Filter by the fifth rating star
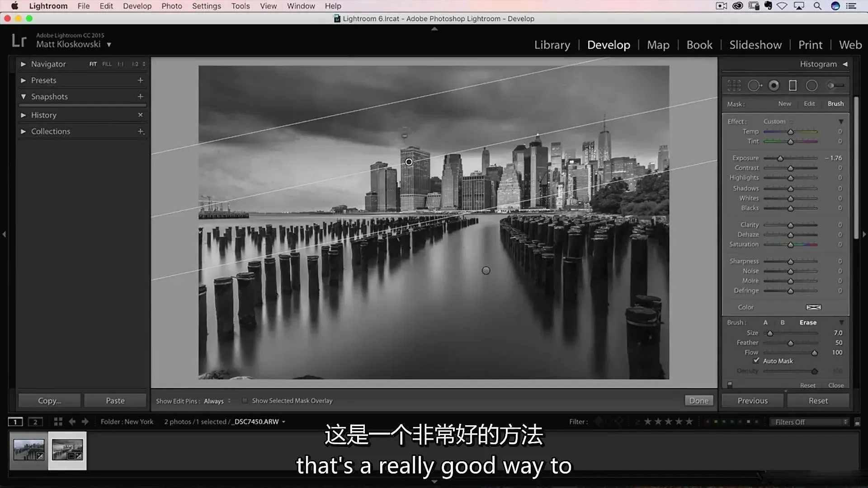 [689, 422]
